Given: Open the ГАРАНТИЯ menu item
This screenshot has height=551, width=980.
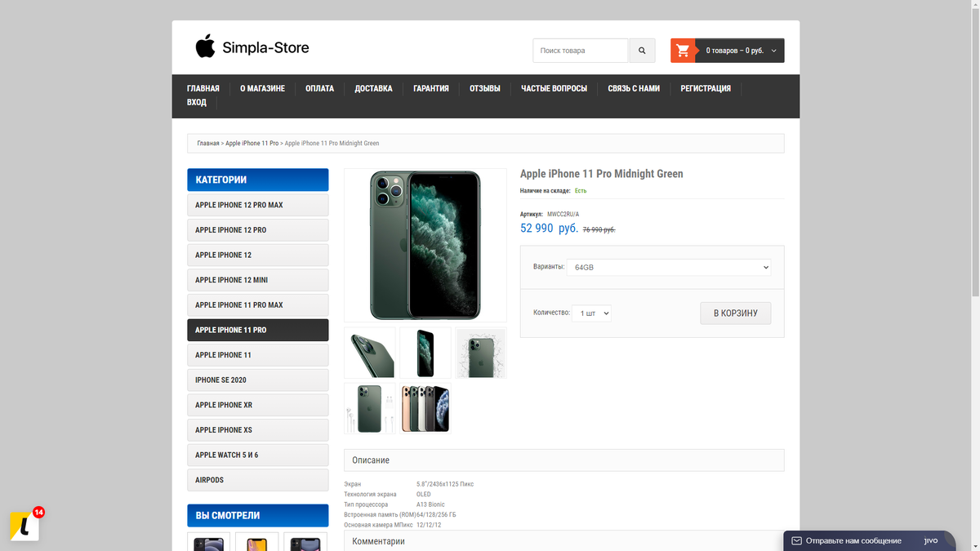Looking at the screenshot, I should [431, 88].
